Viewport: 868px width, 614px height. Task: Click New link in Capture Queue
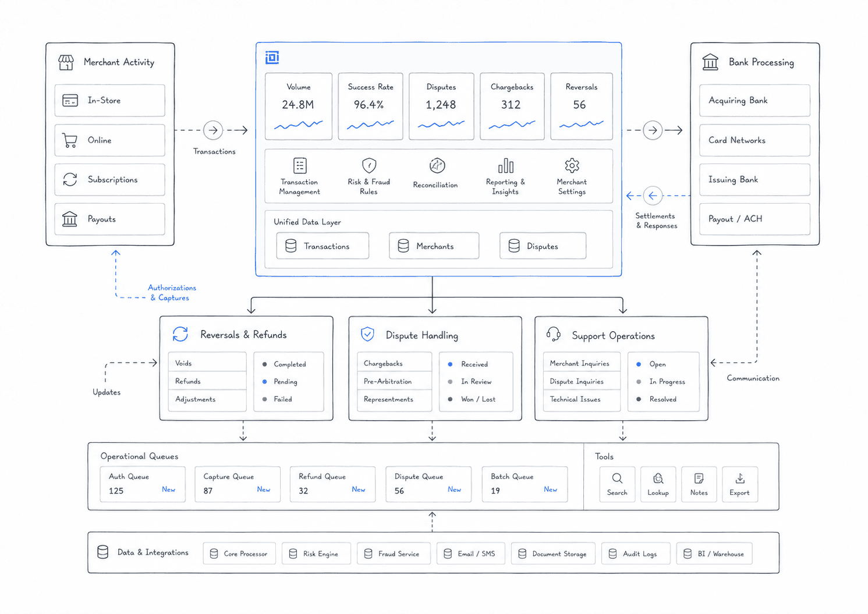264,489
